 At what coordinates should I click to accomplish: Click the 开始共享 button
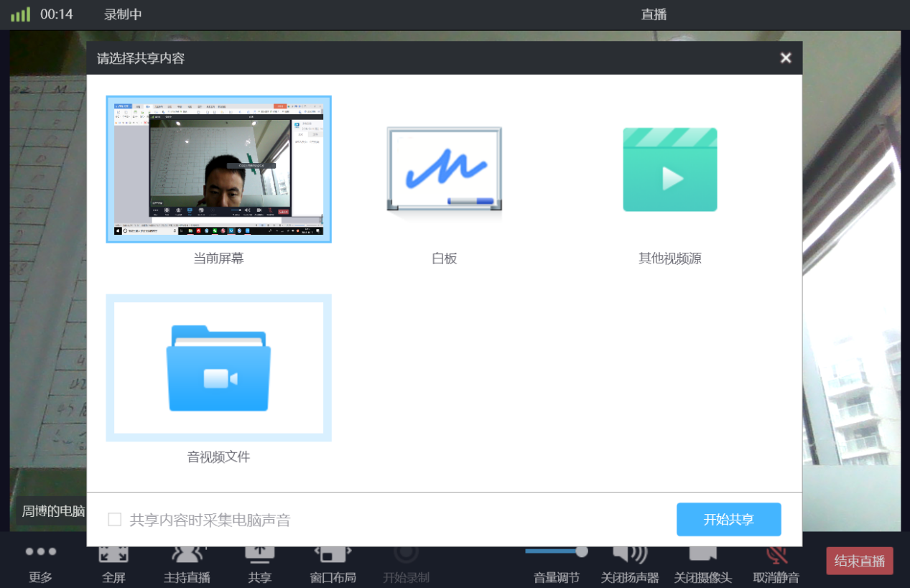tap(728, 518)
